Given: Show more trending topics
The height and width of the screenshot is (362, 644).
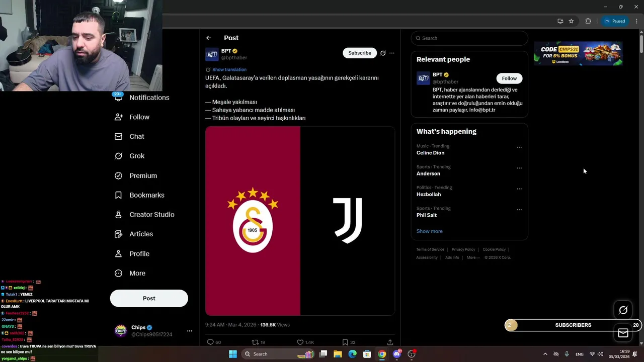Looking at the screenshot, I should click(x=429, y=231).
